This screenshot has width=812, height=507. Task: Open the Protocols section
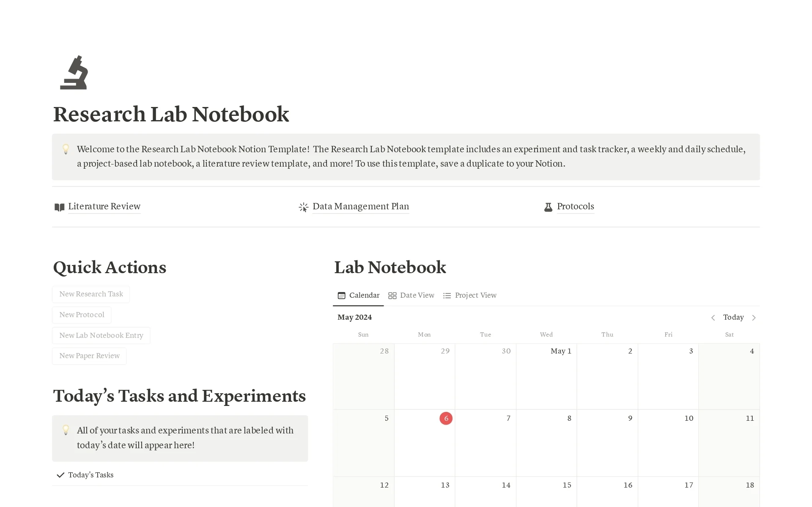tap(575, 206)
